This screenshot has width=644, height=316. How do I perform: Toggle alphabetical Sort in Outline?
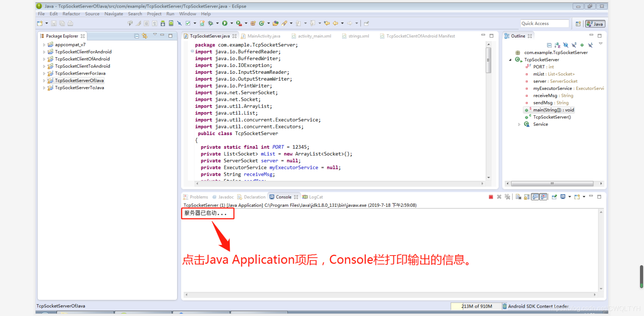pos(557,45)
